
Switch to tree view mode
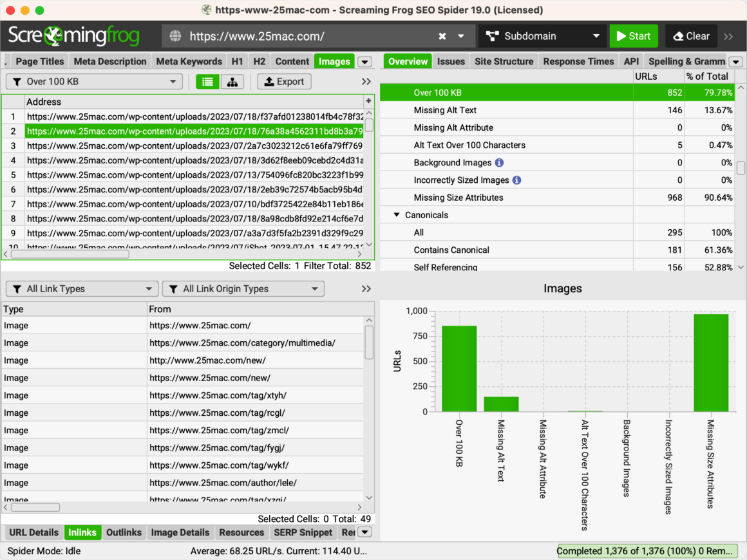232,82
